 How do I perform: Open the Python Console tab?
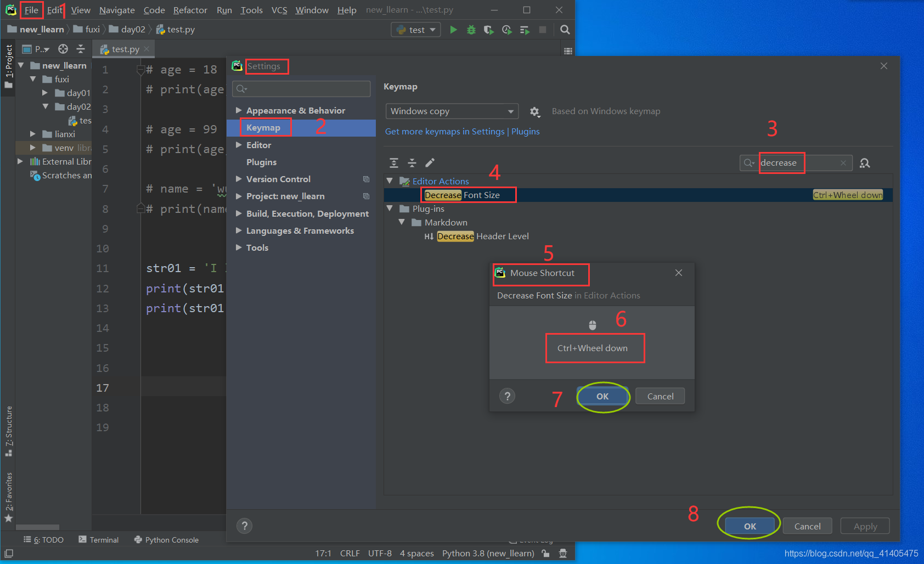[x=166, y=540]
